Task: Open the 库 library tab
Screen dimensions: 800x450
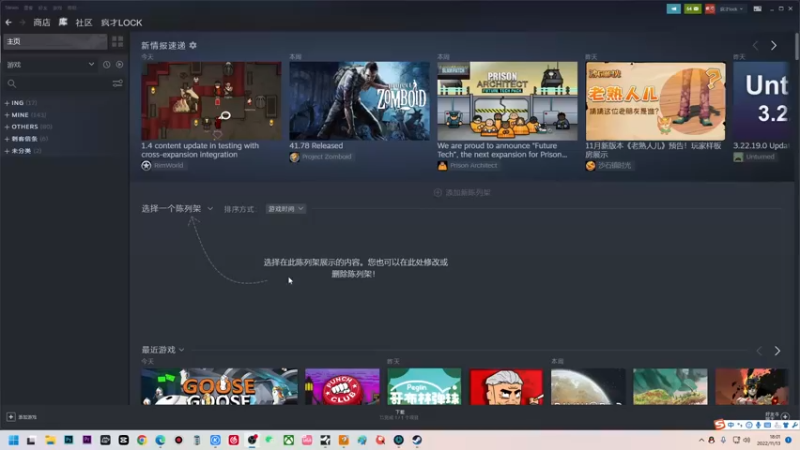Action: pyautogui.click(x=63, y=22)
